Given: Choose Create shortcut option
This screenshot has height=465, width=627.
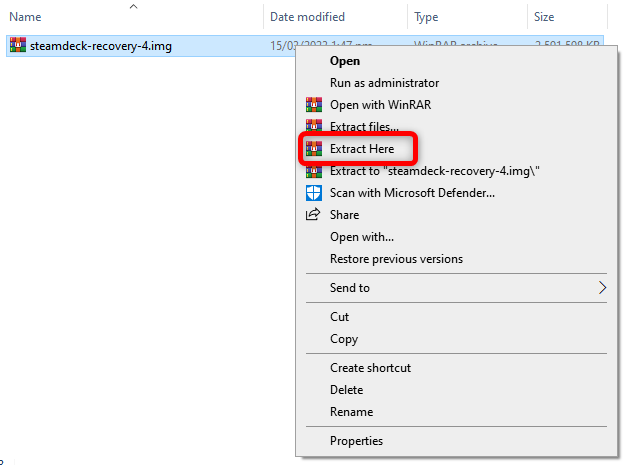Looking at the screenshot, I should [x=370, y=368].
